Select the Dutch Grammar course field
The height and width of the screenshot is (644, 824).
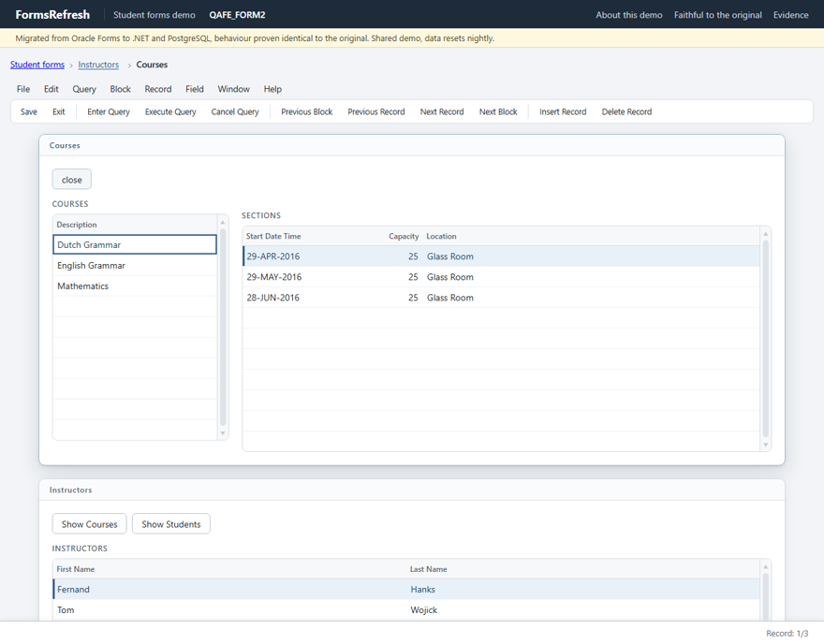tap(135, 245)
